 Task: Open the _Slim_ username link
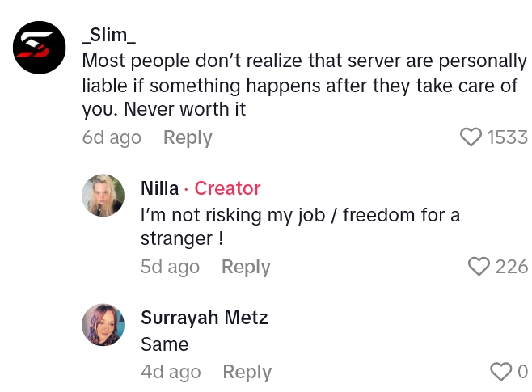108,36
